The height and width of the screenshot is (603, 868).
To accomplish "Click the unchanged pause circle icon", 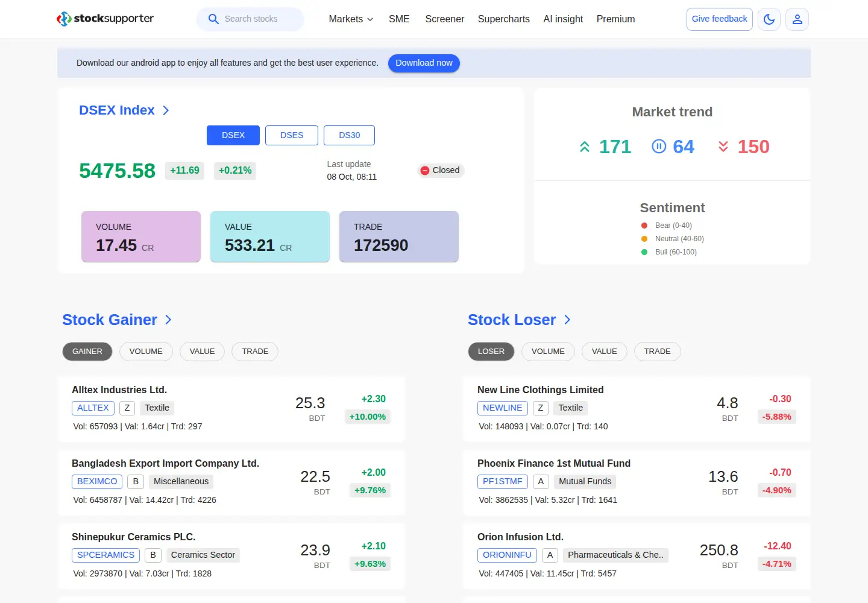I will click(x=659, y=147).
